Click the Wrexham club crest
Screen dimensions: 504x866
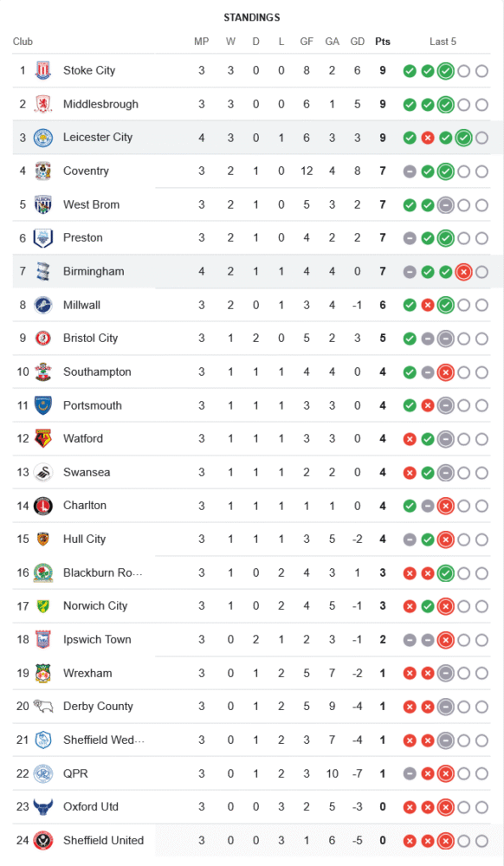(x=43, y=673)
